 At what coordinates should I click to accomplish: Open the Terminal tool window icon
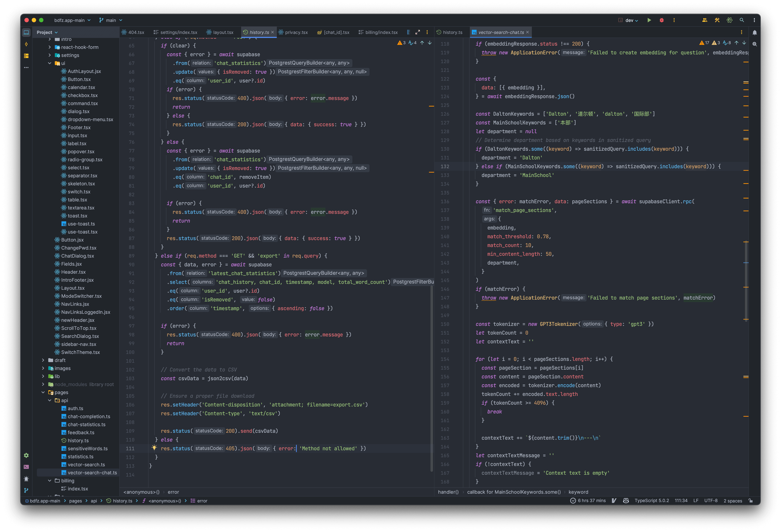(x=26, y=467)
